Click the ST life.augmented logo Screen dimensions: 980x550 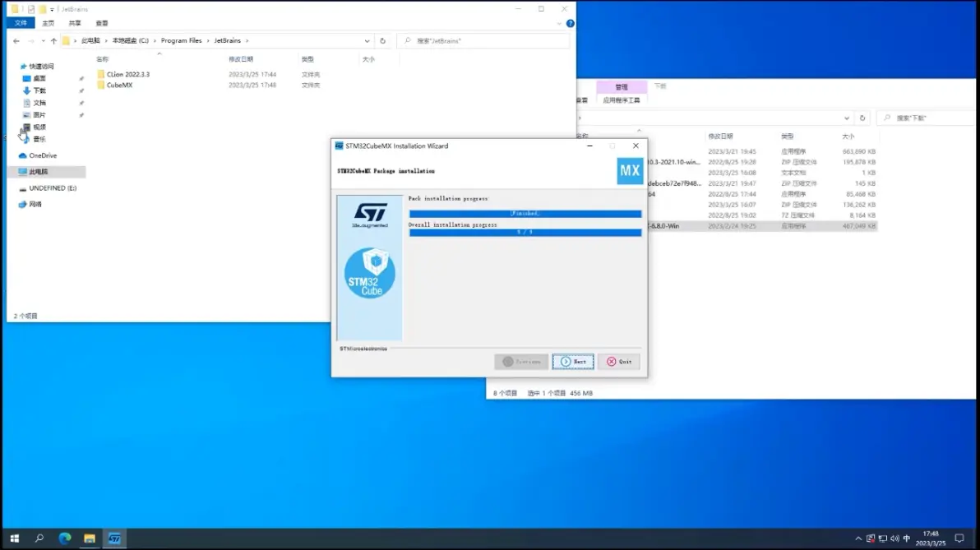coord(369,215)
